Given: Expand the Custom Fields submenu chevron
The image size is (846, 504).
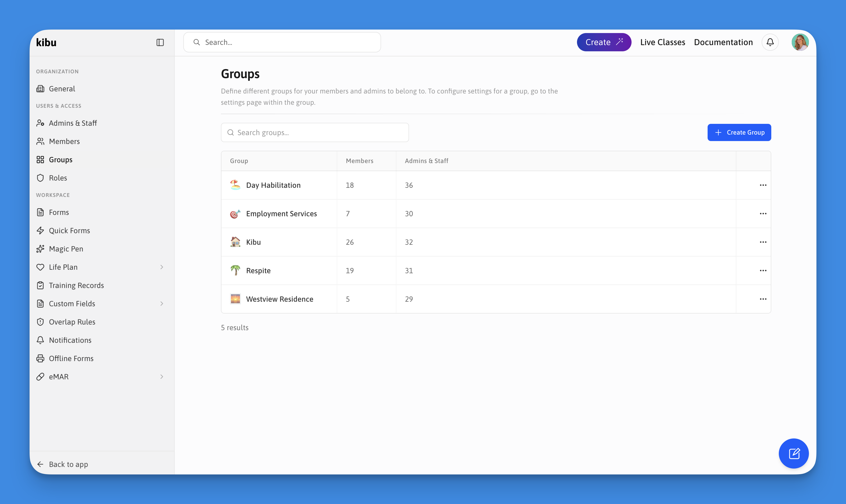Looking at the screenshot, I should tap(162, 304).
